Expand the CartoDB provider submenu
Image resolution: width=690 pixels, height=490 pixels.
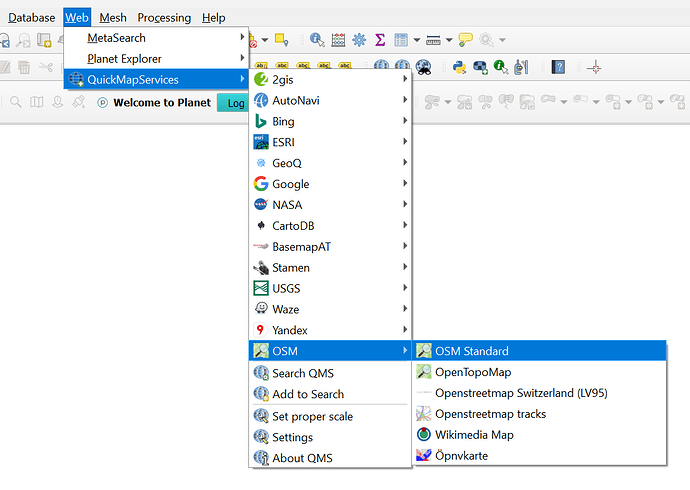(330, 226)
